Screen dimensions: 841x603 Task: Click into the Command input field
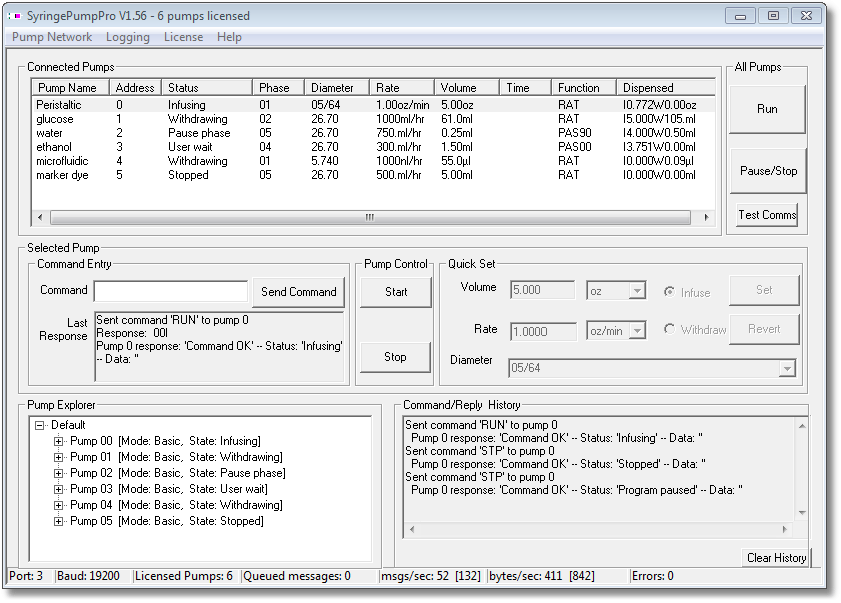point(171,291)
